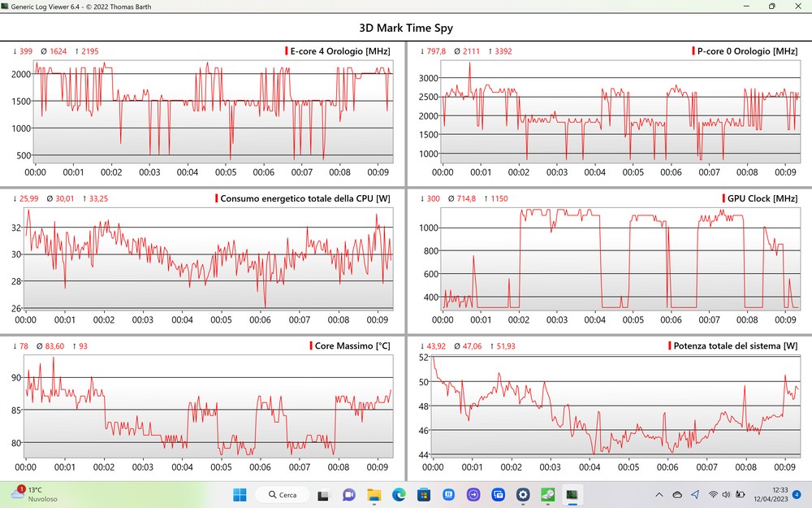The image size is (812, 508).
Task: Click CPU power maximum value 33,25
Action: 98,198
